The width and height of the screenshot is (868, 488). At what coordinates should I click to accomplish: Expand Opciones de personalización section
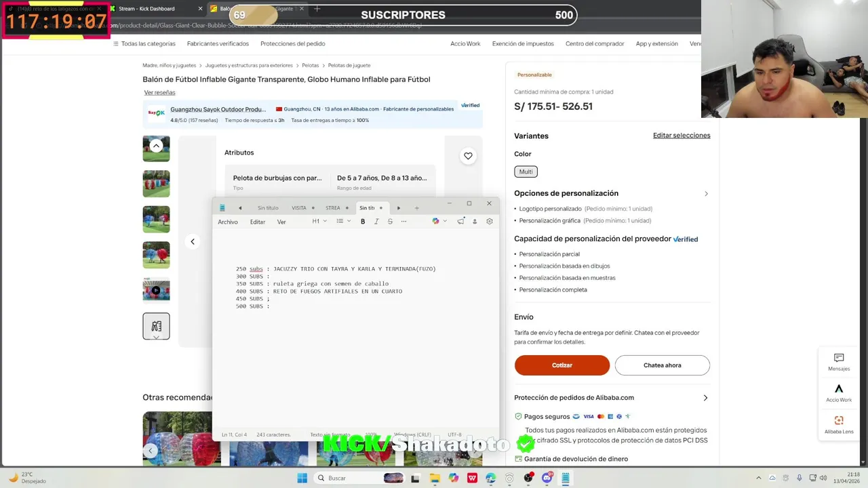point(706,194)
